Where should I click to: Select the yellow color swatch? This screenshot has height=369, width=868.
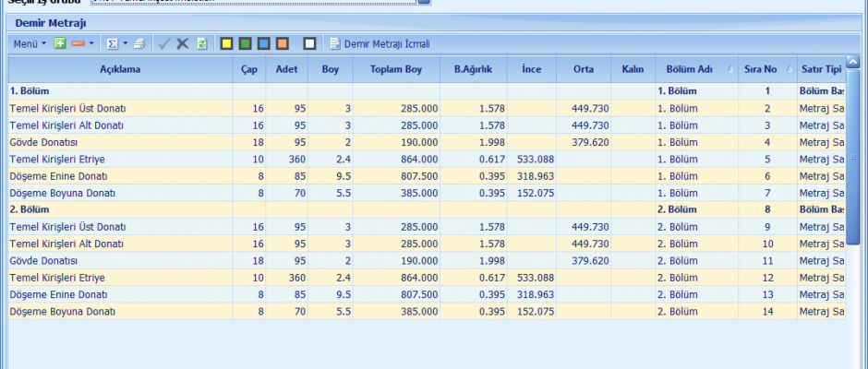click(225, 43)
